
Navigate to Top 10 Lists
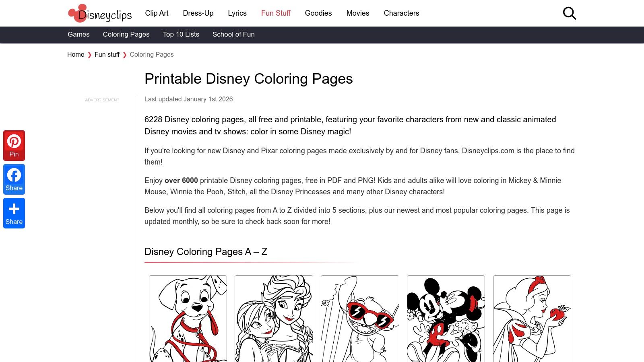181,35
